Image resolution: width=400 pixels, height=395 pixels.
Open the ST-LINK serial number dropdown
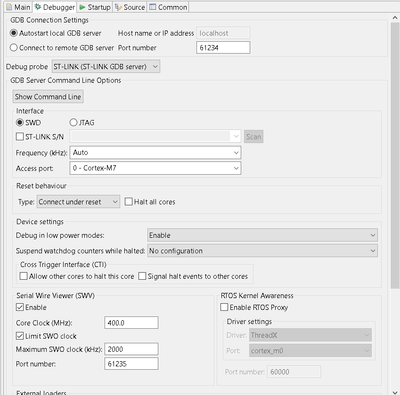click(155, 136)
